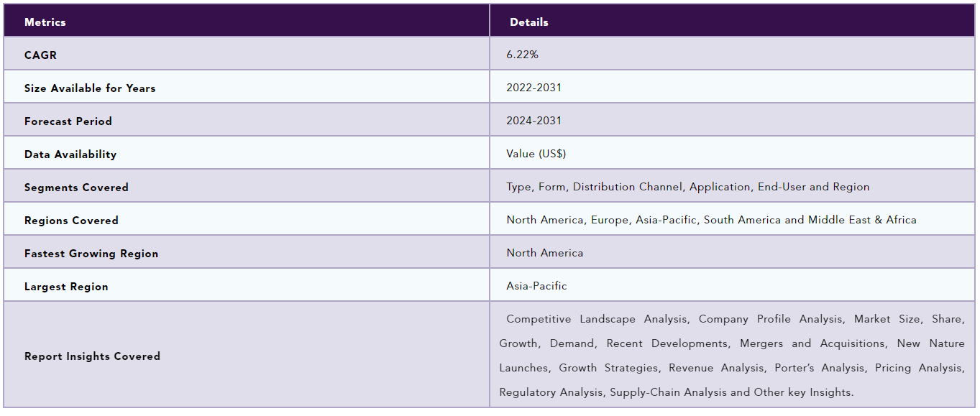Select the Forecast Period label
980x416 pixels.
click(68, 121)
